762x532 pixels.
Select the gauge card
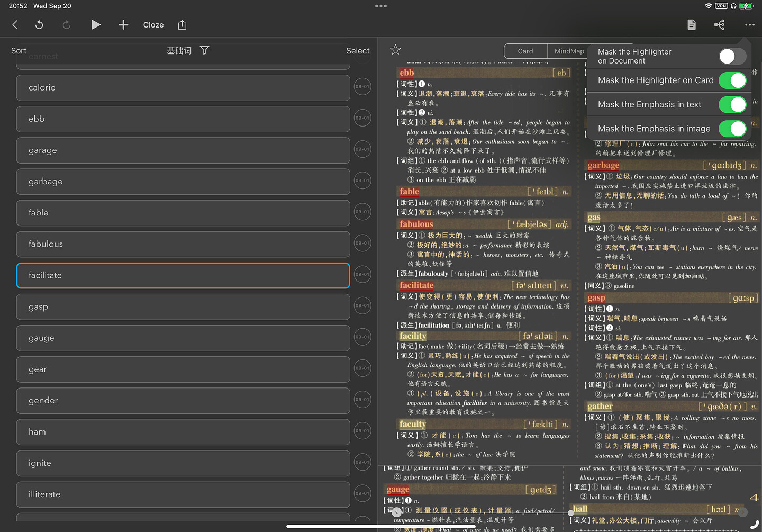tap(183, 338)
